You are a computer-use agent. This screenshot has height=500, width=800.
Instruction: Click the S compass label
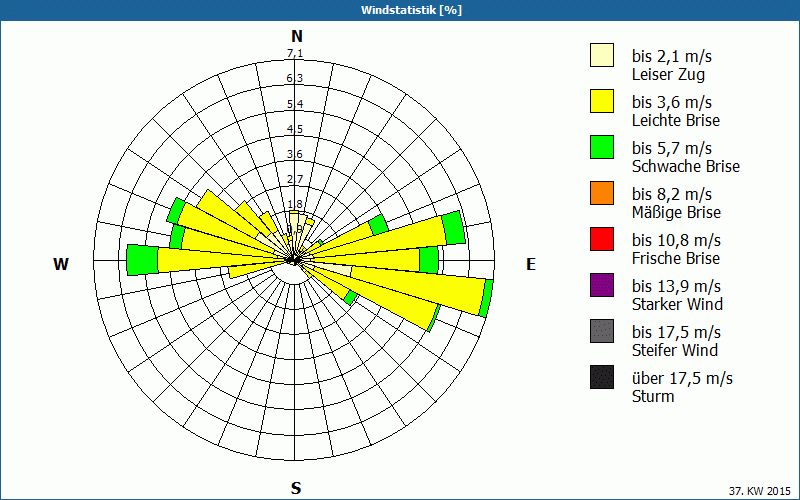coord(296,488)
